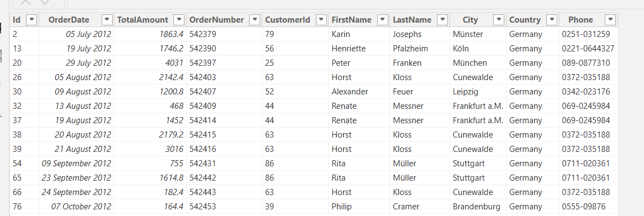
Task: Click the cell containing order number 542390
Action: [x=224, y=49]
